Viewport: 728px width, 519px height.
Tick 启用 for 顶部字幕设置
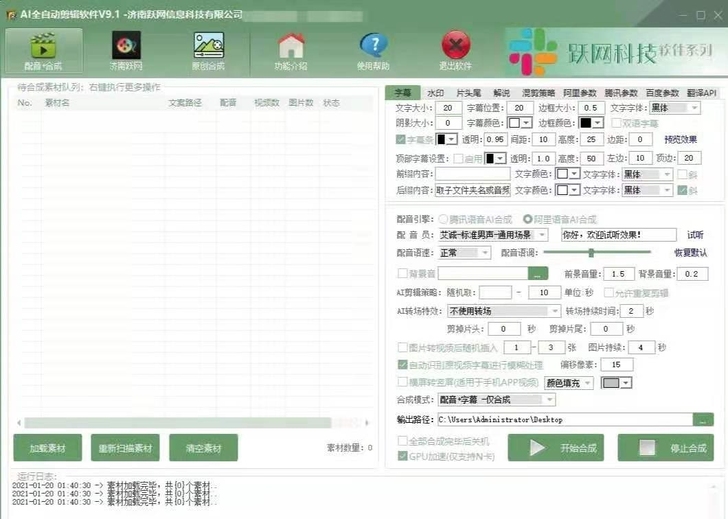click(458, 159)
